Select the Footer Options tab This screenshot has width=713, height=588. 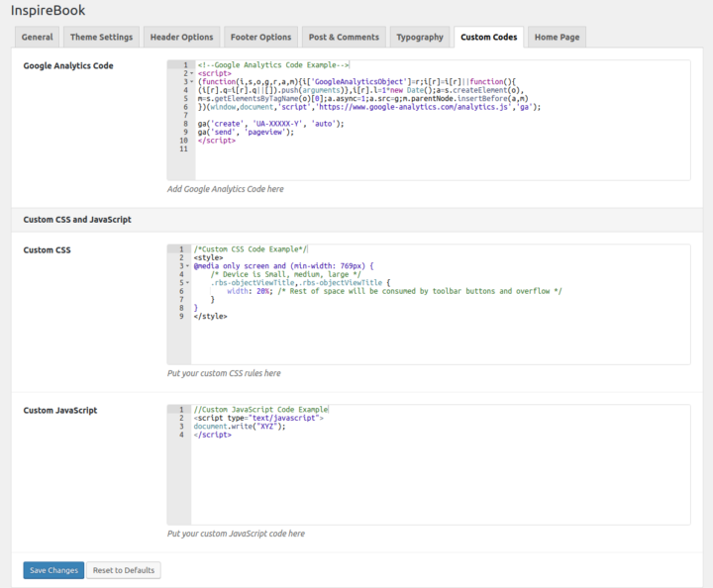click(261, 38)
